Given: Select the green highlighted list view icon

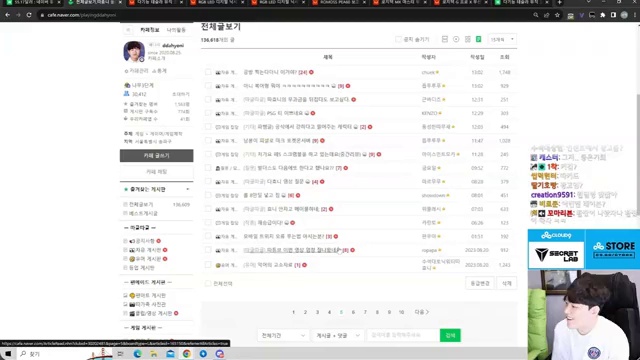Looking at the screenshot, I should pyautogui.click(x=478, y=39).
